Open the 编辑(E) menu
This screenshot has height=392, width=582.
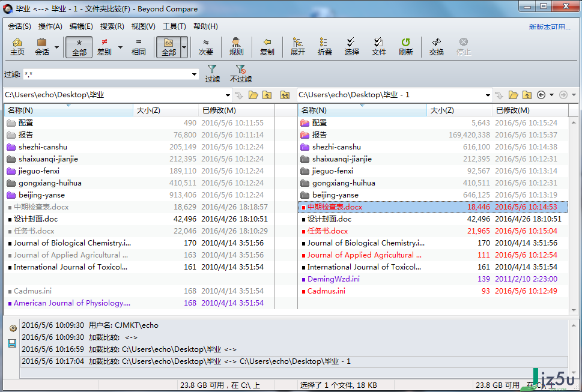tap(81, 26)
